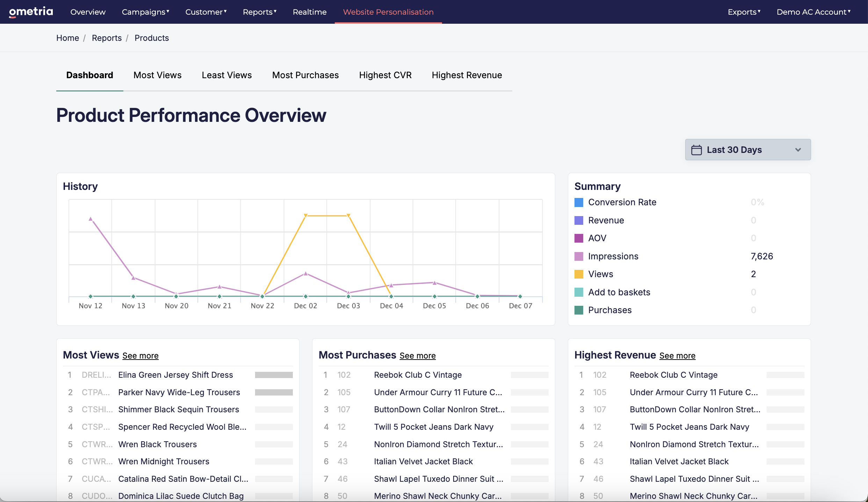Image resolution: width=868 pixels, height=502 pixels.
Task: Open Website Personalisation in navigation
Action: pyautogui.click(x=388, y=12)
